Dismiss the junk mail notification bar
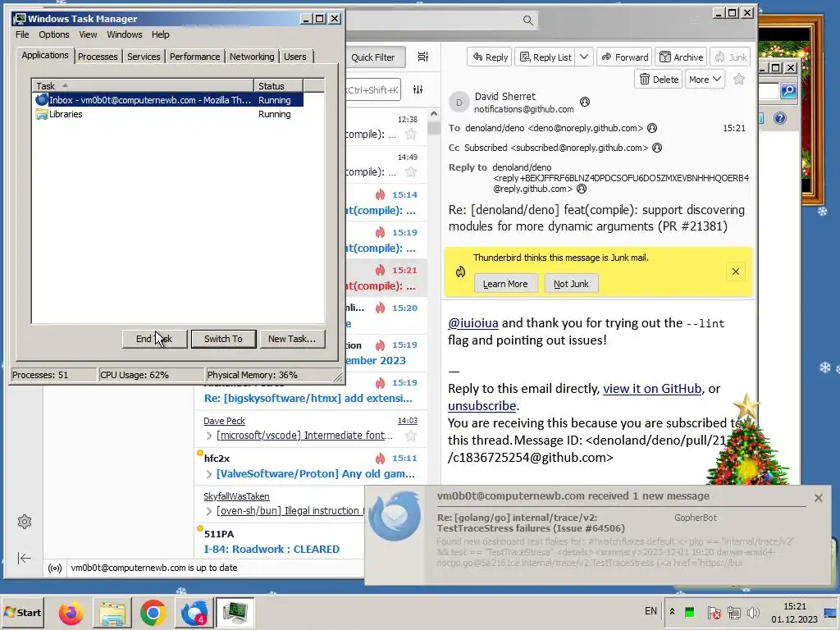Screen dimensions: 840x630 736,272
